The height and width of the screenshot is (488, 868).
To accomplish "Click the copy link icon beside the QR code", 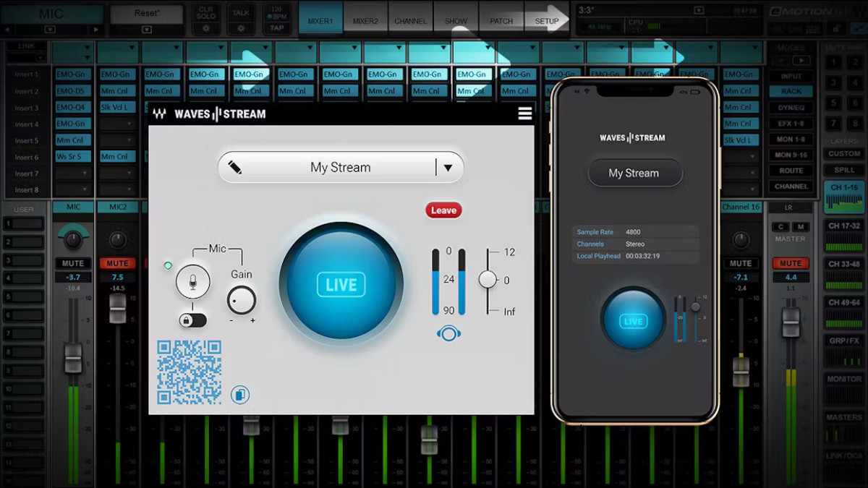I will (x=240, y=394).
